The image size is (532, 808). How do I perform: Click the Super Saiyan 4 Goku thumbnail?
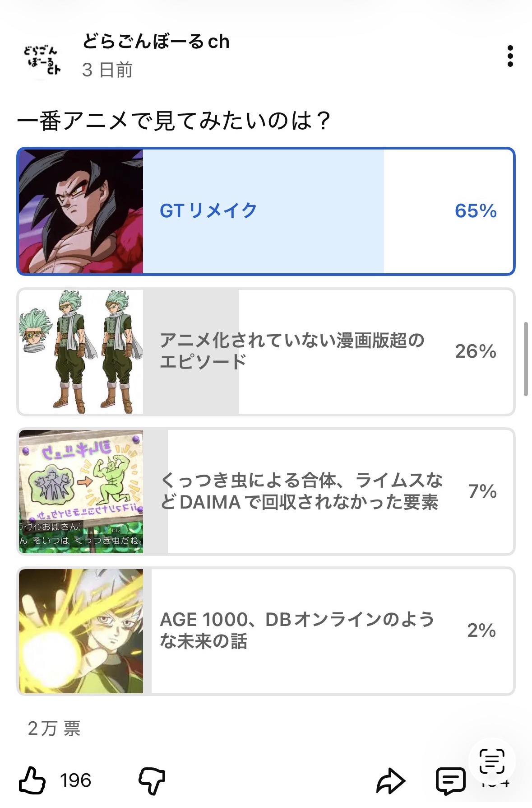81,211
